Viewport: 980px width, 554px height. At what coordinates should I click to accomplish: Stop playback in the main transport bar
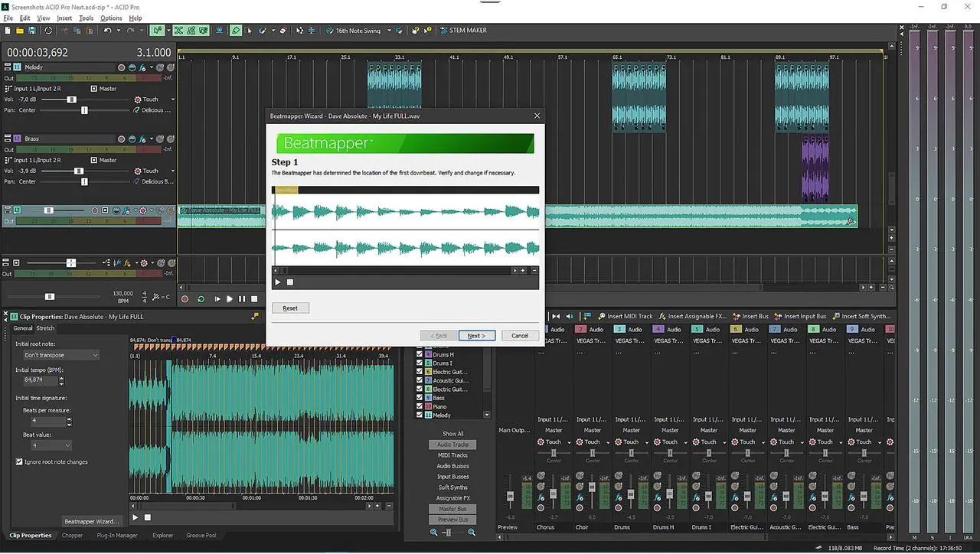pos(254,299)
